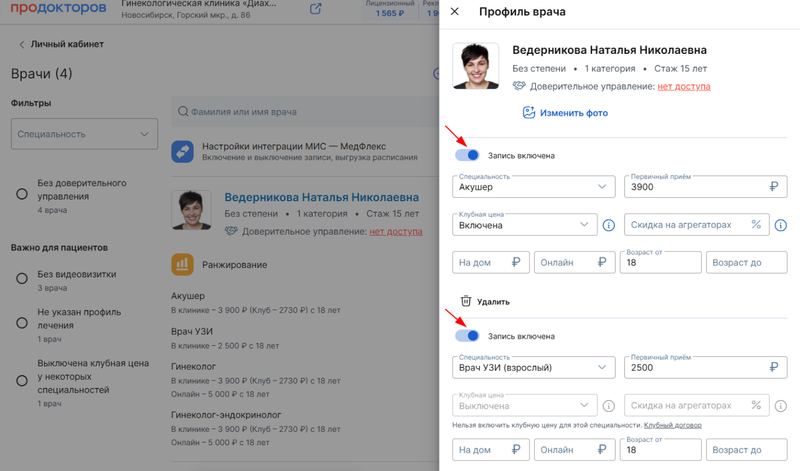This screenshot has width=800, height=471.
Task: Click handshake icon in doctor list card
Action: point(231,231)
